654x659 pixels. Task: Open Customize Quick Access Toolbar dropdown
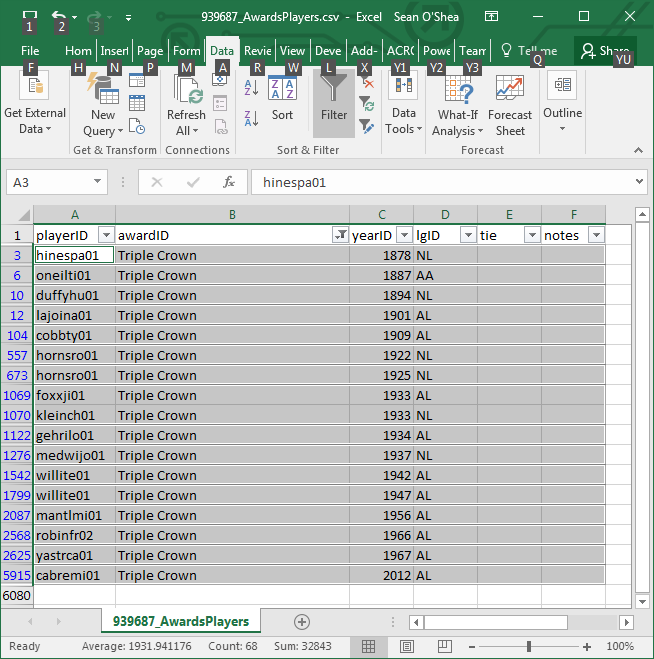(x=128, y=18)
